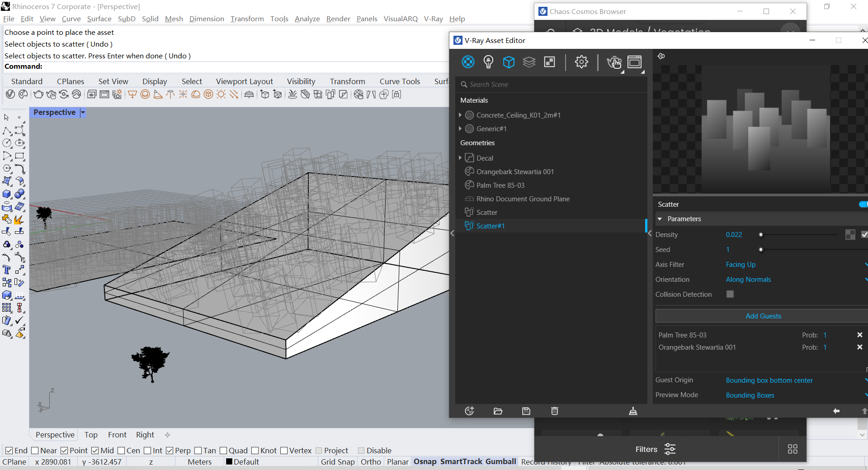Toggle the Scatter enable switch
The height and width of the screenshot is (470, 868).
863,204
